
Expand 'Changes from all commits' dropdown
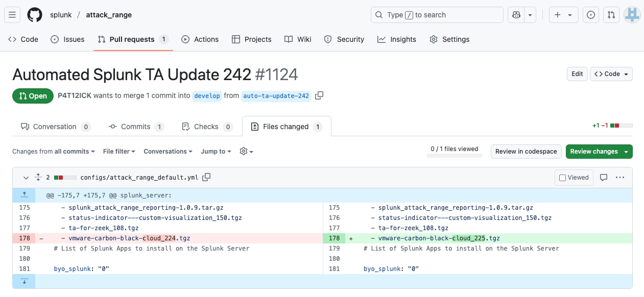[x=54, y=152]
